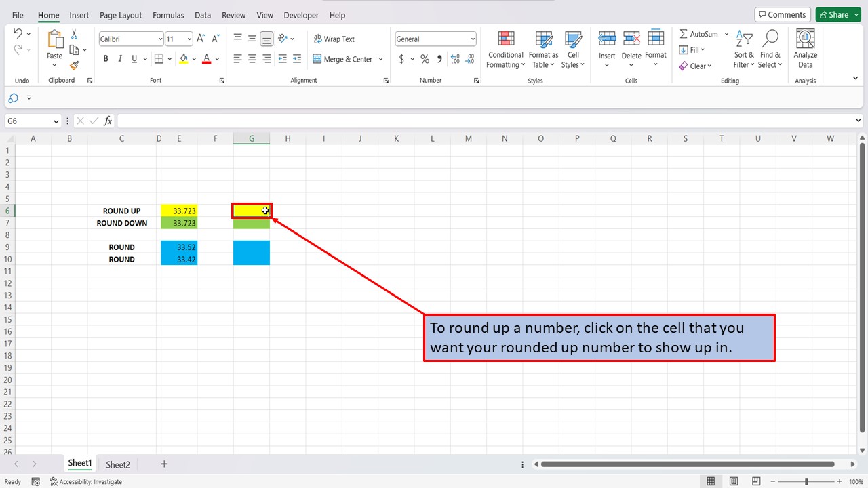Switch to the Formulas ribbon tab
The image size is (868, 488).
click(168, 15)
